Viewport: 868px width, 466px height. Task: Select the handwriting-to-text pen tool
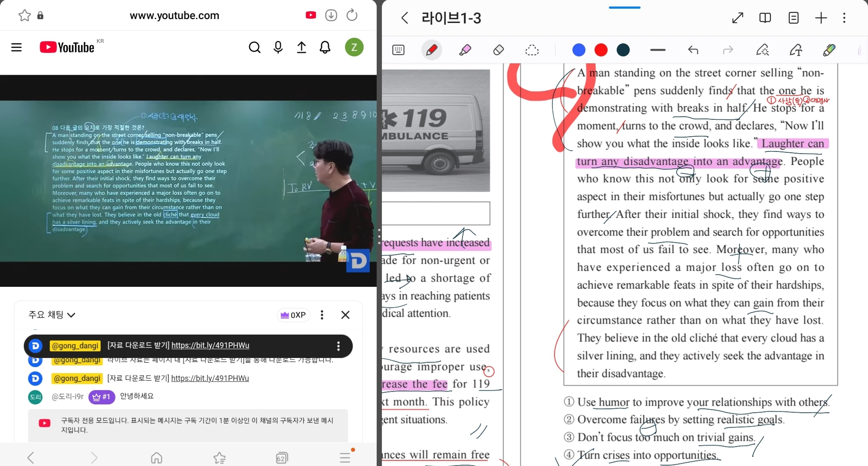(796, 50)
